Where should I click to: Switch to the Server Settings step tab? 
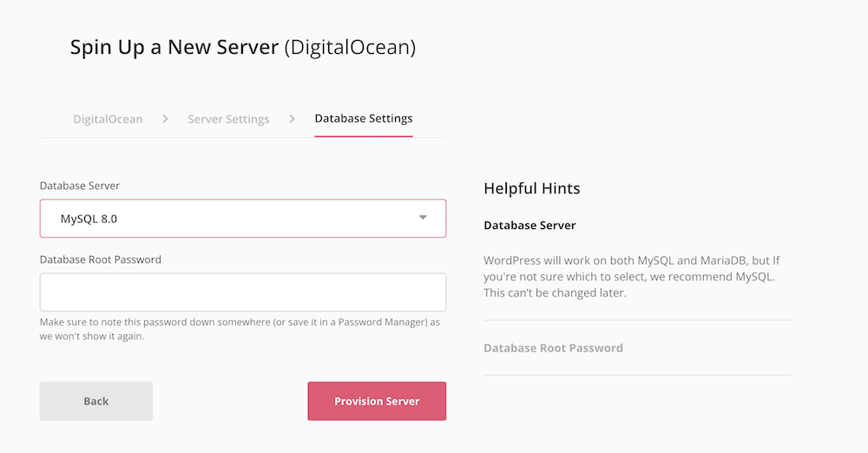228,119
